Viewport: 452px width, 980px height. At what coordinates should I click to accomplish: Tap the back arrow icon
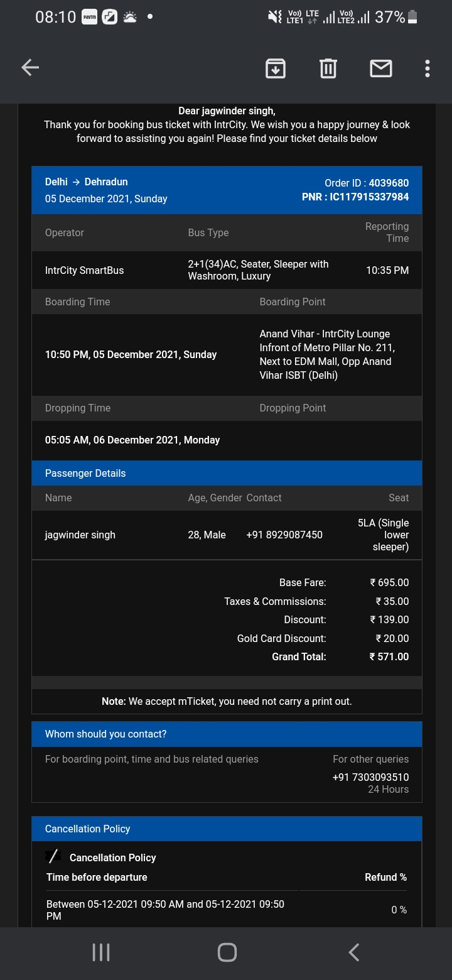point(30,68)
